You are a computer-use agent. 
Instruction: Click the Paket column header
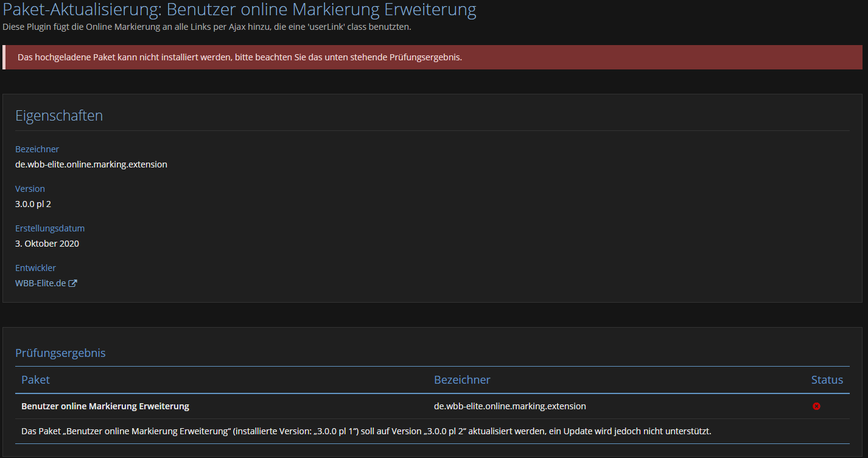coord(35,380)
